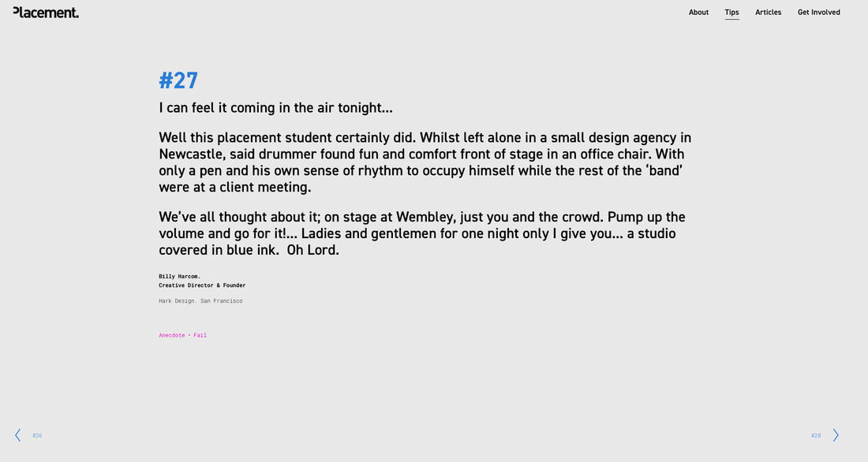Click the word Newcastle in the paragraph
This screenshot has height=462, width=868.
pos(192,154)
